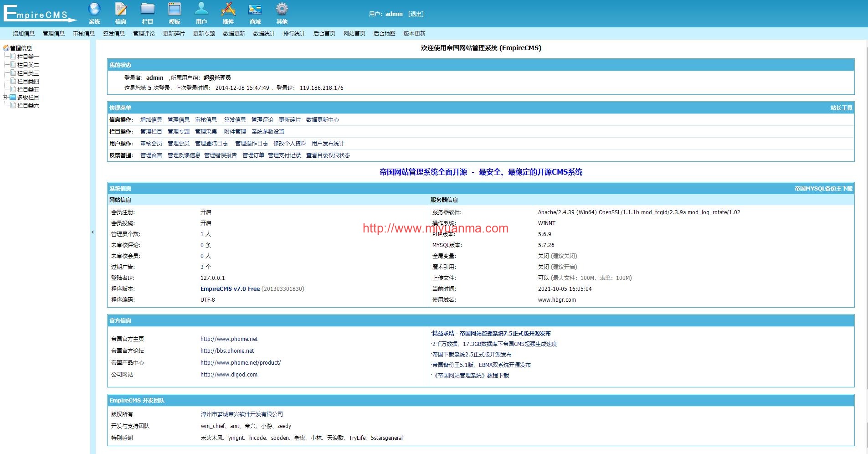Open 版本更新 in the submenu bar
The width and height of the screenshot is (868, 454).
(x=415, y=34)
